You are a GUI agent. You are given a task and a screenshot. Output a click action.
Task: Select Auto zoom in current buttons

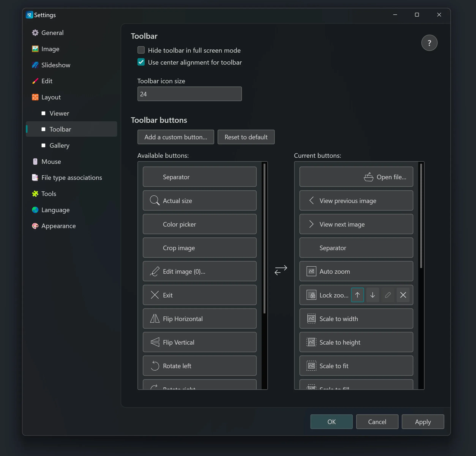click(356, 271)
